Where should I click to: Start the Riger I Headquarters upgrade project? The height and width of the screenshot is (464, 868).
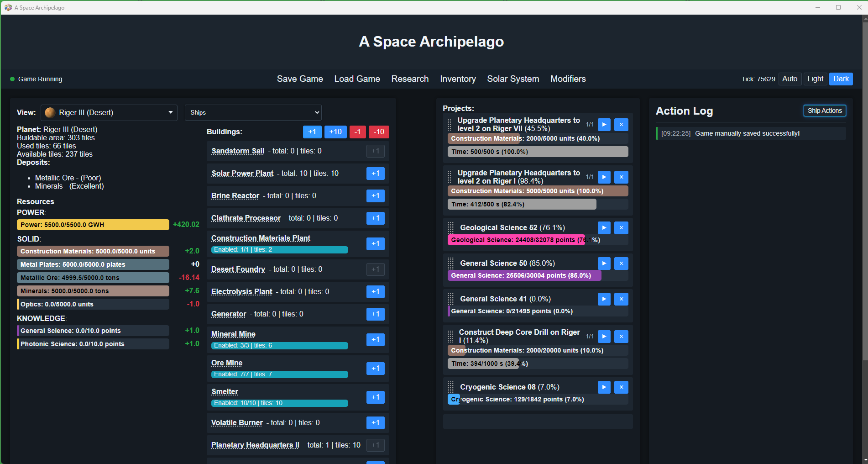[x=604, y=177]
